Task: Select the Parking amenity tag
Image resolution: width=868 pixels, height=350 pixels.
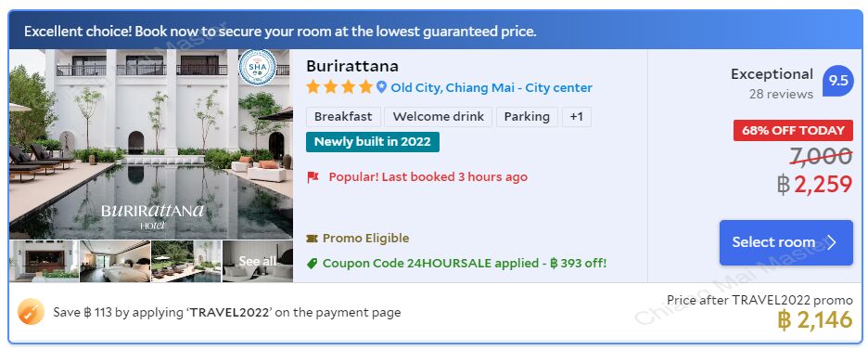Action: point(527,117)
